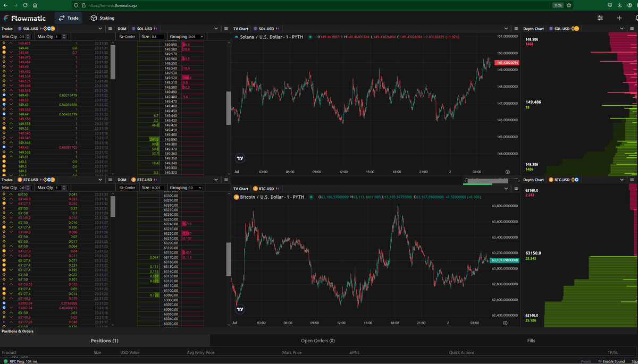Re-Center the SOL-USD DOM ladder
This screenshot has height=364, width=638.
coord(128,37)
